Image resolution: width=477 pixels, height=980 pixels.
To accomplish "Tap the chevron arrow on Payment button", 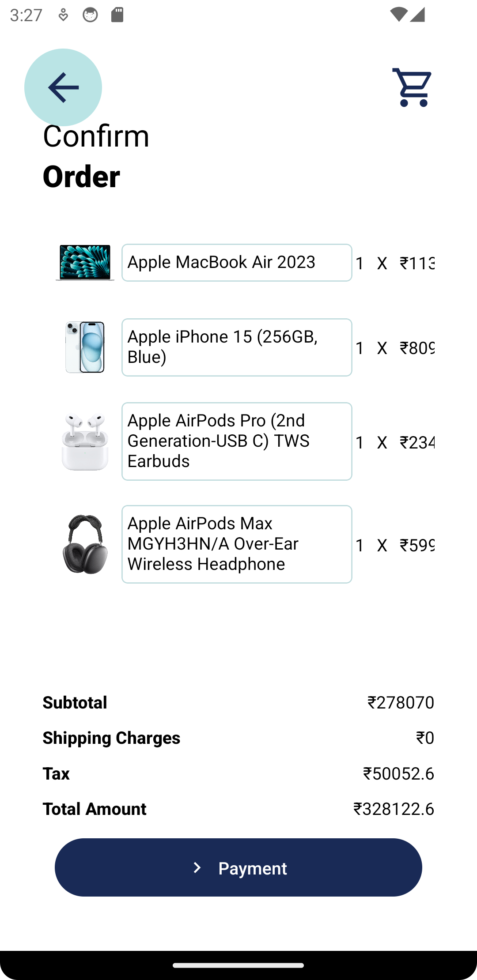I will click(197, 868).
